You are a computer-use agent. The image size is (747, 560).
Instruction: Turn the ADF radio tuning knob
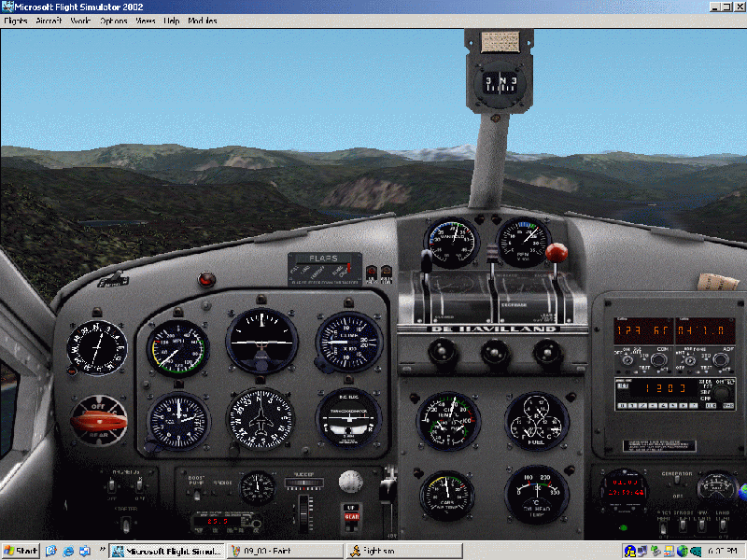tap(720, 360)
